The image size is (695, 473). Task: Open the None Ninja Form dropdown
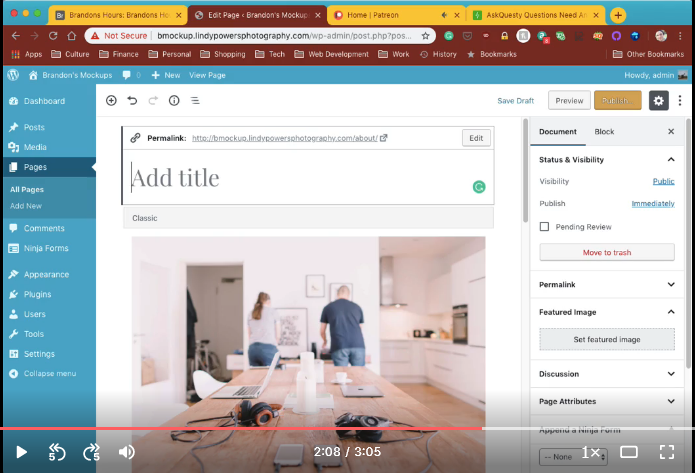click(x=573, y=457)
